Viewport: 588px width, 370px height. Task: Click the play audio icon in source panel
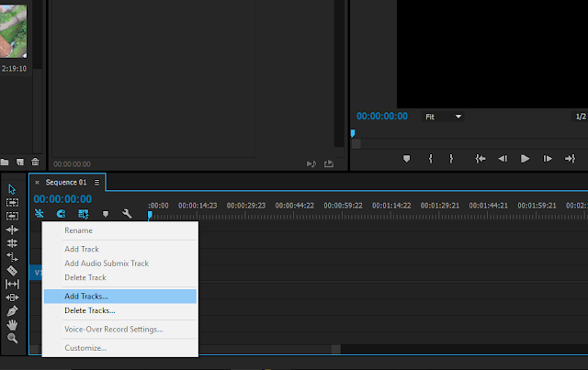(311, 163)
